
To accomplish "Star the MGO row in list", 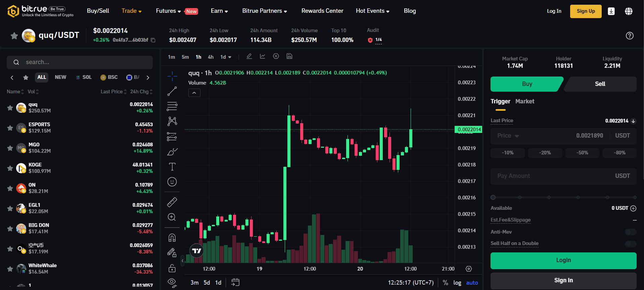I will point(10,148).
